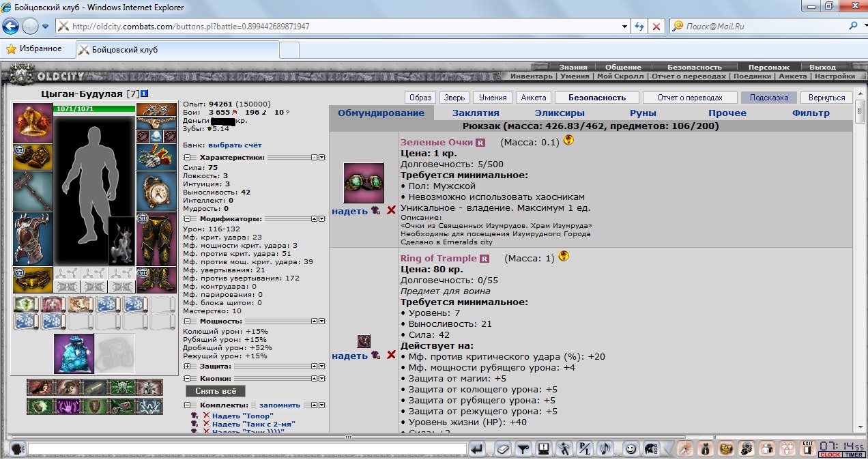868x460 pixels.
Task: Open the blue gift bag slot
Action: coord(74,354)
